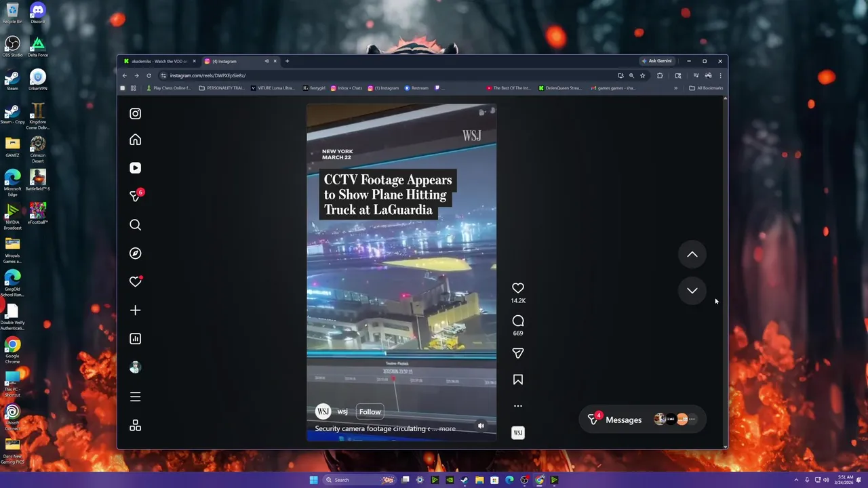
Task: Open the UrbanVPN desktop shortcut
Action: (37, 80)
